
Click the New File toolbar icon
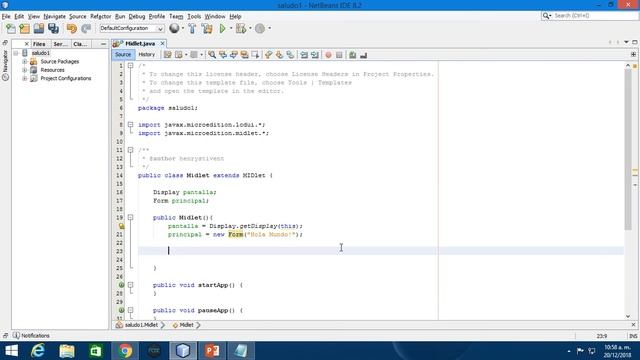point(11,29)
